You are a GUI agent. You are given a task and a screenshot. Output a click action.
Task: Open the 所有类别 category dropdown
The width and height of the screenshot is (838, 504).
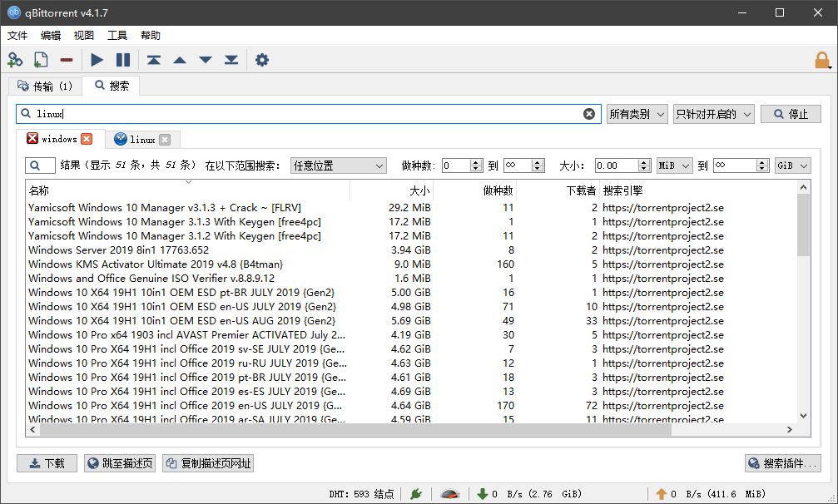(637, 114)
